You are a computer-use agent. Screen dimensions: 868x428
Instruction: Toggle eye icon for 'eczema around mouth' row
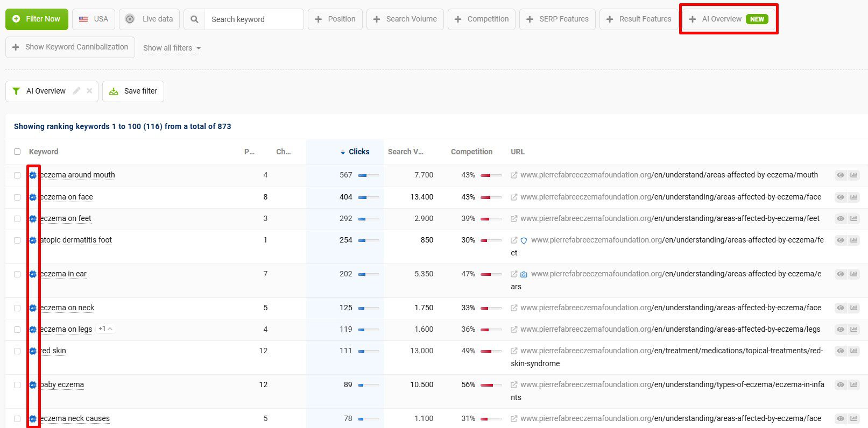coord(840,175)
